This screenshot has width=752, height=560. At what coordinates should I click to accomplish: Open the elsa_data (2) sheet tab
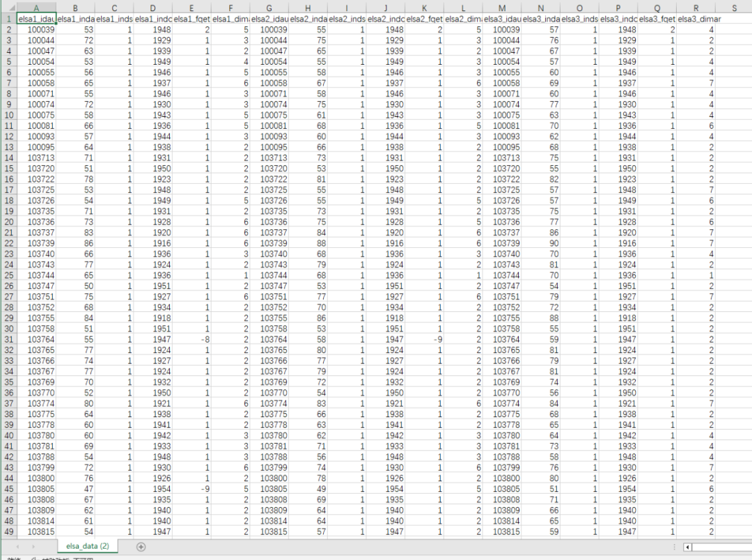(88, 546)
